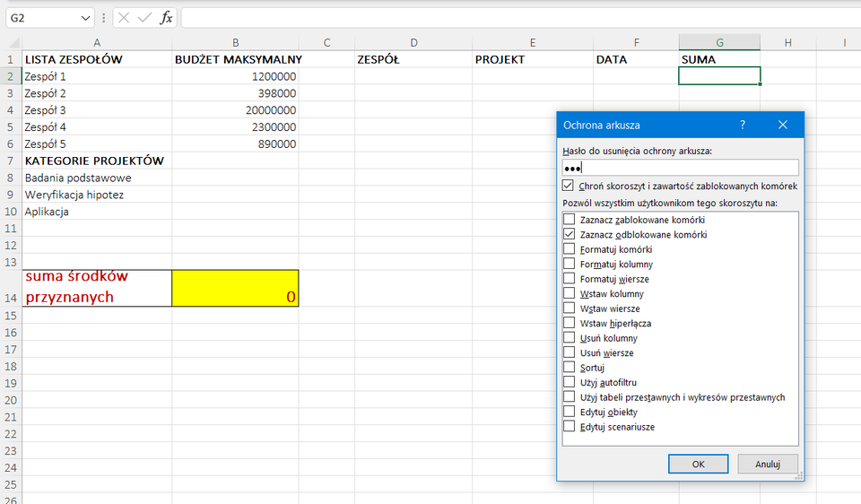This screenshot has height=504, width=861.
Task: Toggle Chroń skoroszyt i zawartość zablokowanych komórek
Action: coord(568,186)
